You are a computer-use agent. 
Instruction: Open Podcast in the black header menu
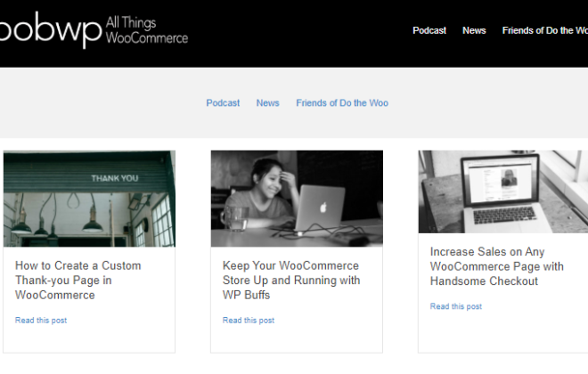tap(429, 30)
